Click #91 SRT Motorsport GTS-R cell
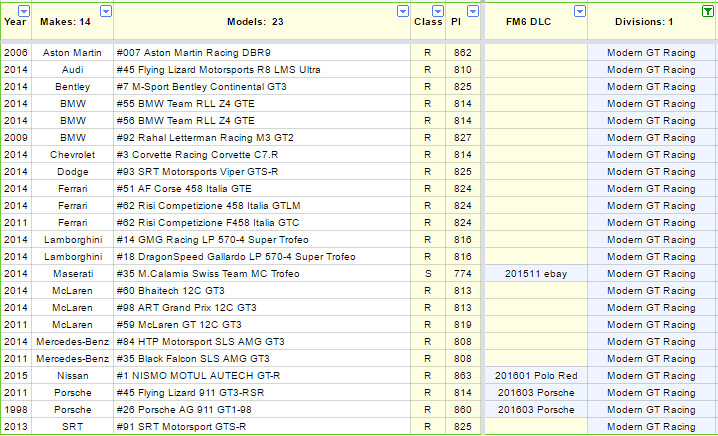718x436 pixels. click(x=262, y=426)
